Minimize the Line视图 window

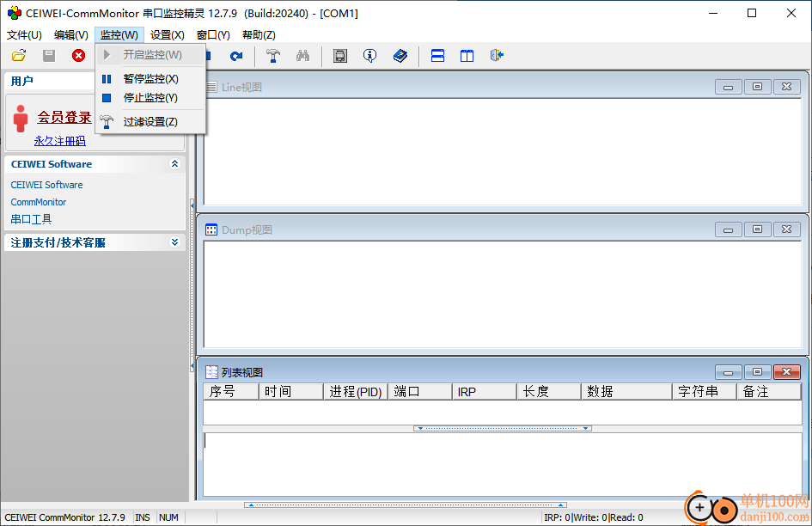tap(728, 87)
